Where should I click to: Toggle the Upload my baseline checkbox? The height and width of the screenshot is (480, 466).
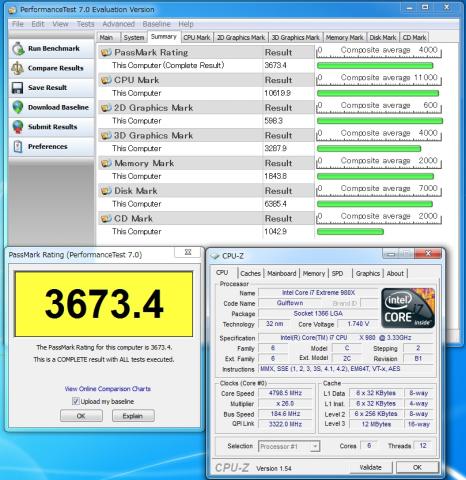[76, 401]
